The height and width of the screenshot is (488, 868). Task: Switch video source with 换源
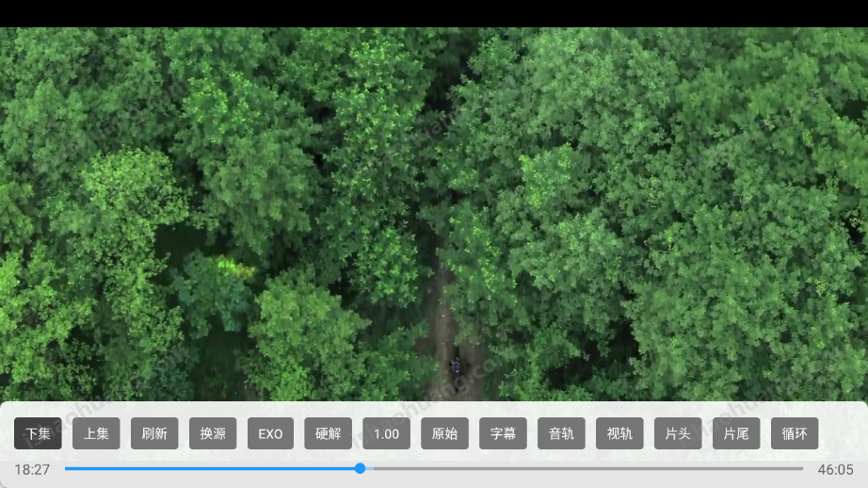coord(213,433)
